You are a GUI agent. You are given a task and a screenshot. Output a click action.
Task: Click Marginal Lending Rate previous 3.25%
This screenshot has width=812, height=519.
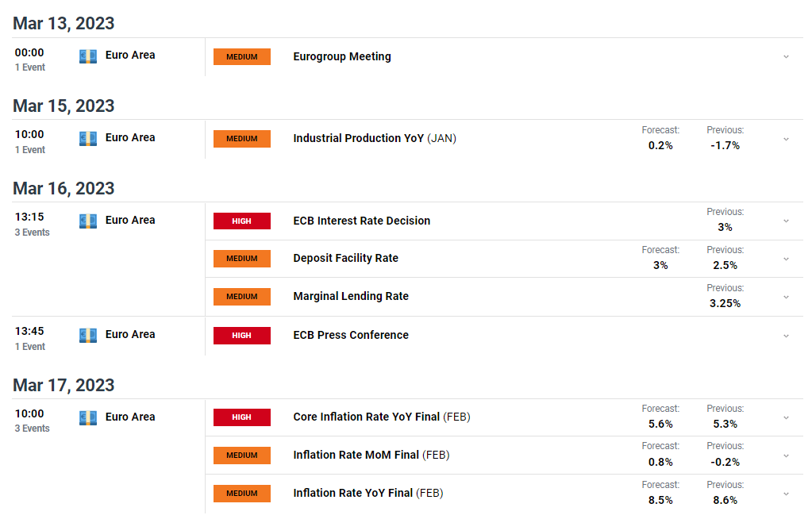pyautogui.click(x=725, y=303)
